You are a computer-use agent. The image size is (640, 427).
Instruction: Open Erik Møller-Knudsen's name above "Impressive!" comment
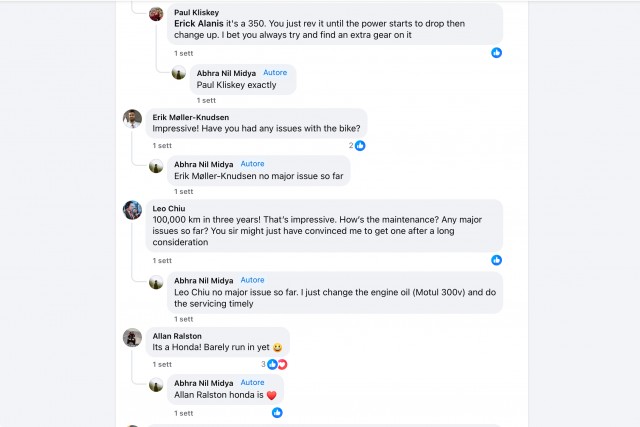(199, 116)
